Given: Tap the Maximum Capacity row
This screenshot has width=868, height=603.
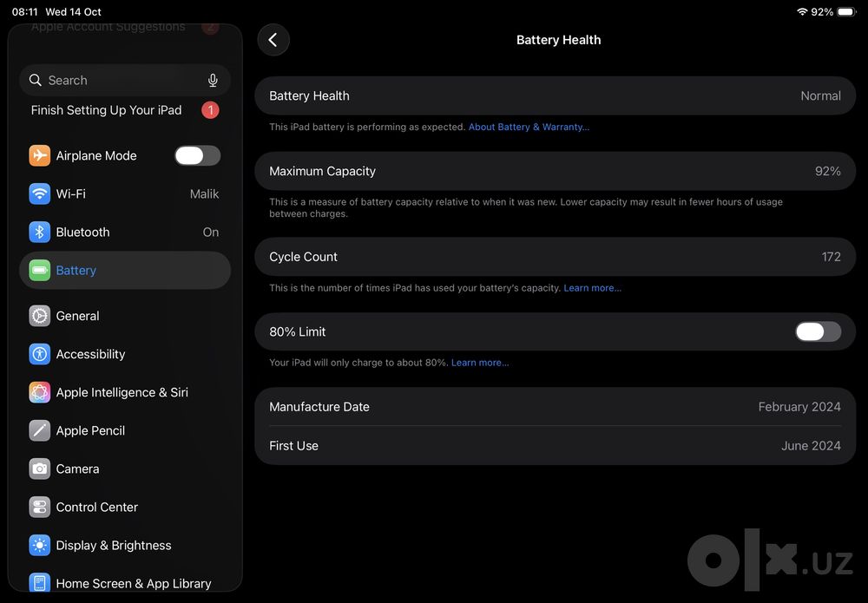Looking at the screenshot, I should pos(556,171).
